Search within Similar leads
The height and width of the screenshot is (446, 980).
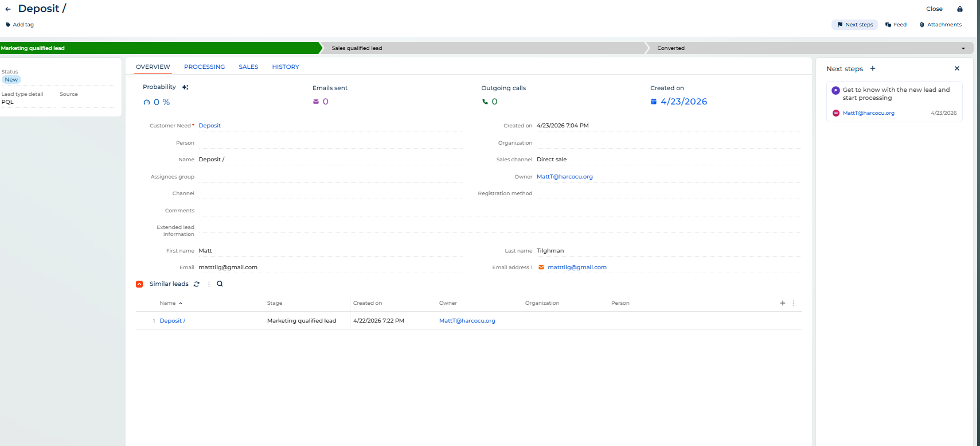220,284
